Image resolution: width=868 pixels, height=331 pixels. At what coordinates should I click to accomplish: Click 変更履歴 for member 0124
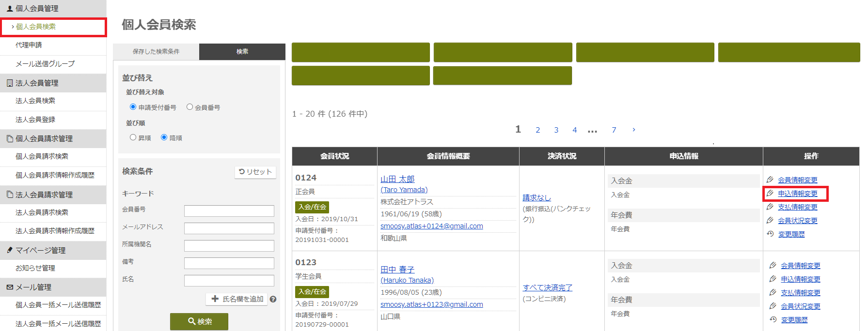pyautogui.click(x=791, y=234)
